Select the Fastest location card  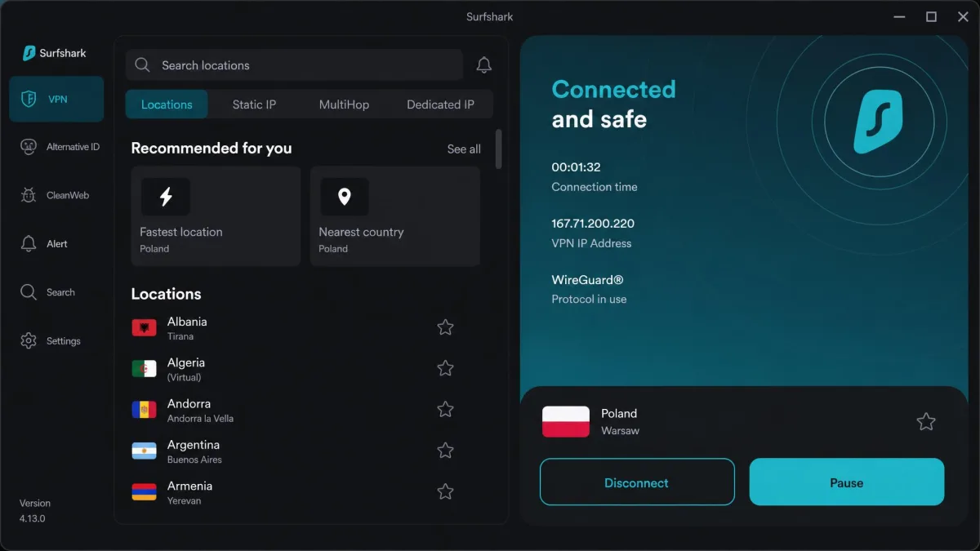216,216
